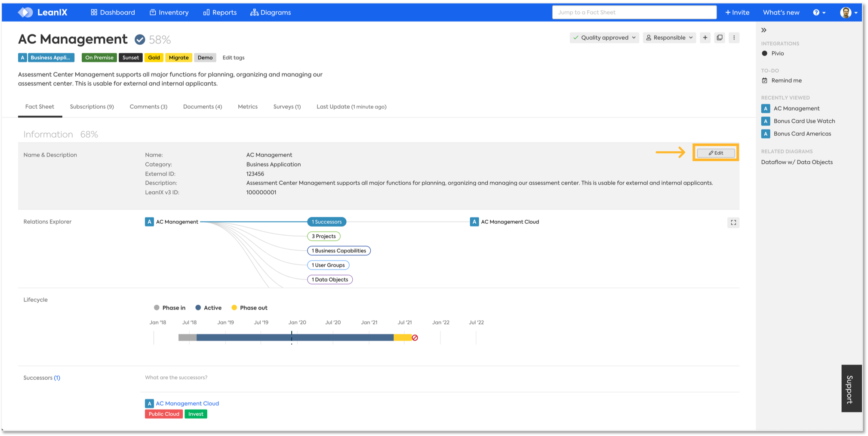Click the AC Management Cloud node in Relations Explorer

pos(505,222)
